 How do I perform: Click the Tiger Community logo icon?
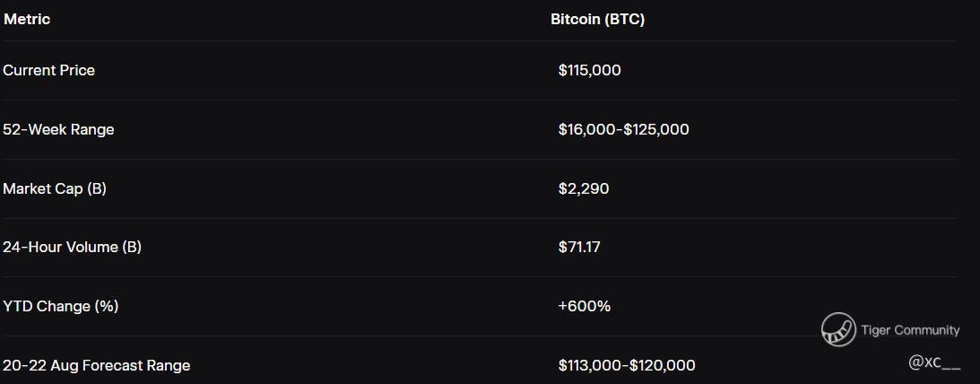coord(838,329)
